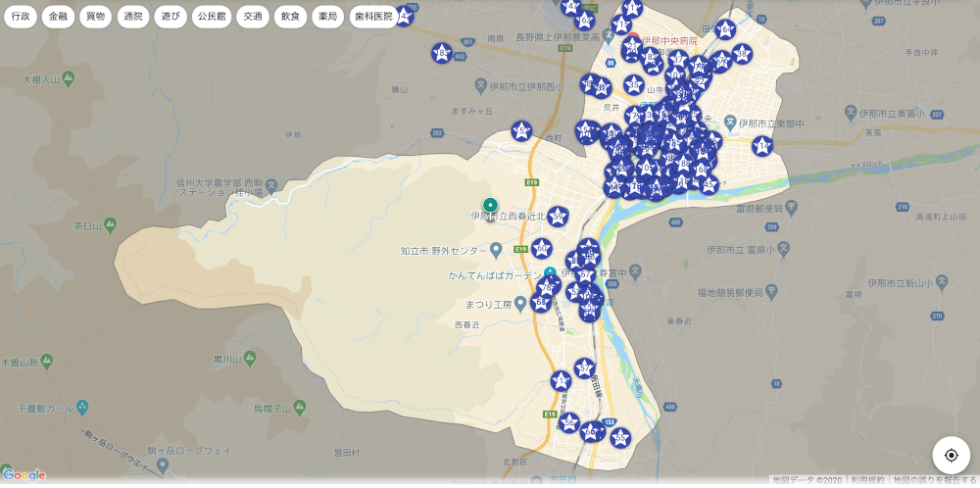Open the 利用規約 link

point(865,480)
